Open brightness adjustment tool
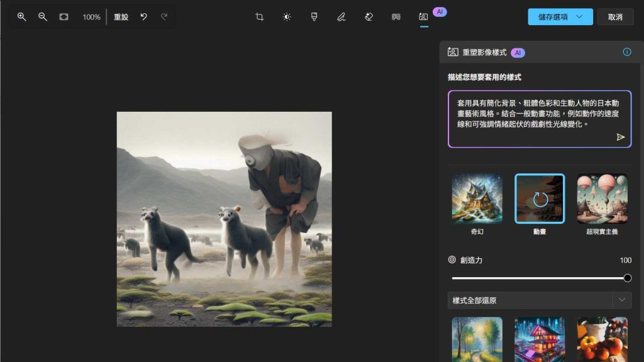644x362 pixels. click(287, 17)
